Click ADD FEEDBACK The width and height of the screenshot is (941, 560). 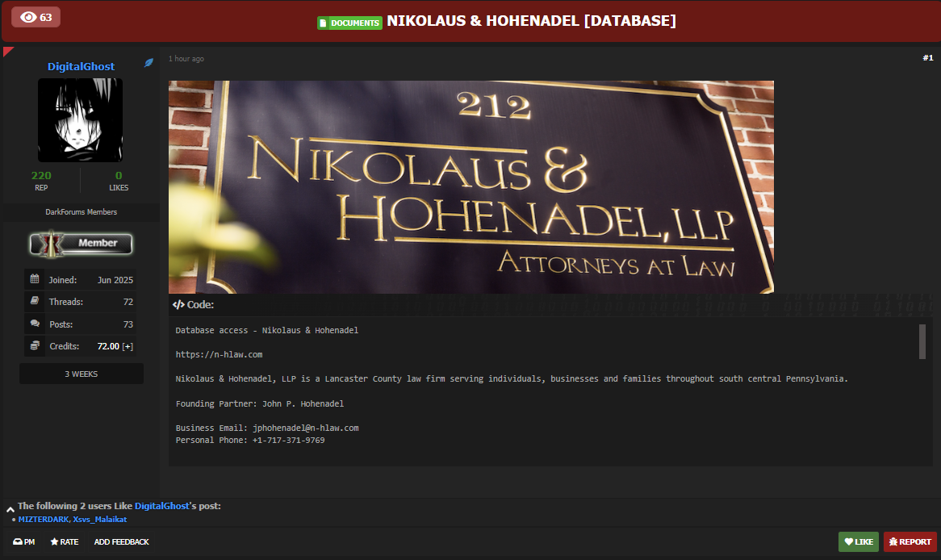pyautogui.click(x=121, y=542)
